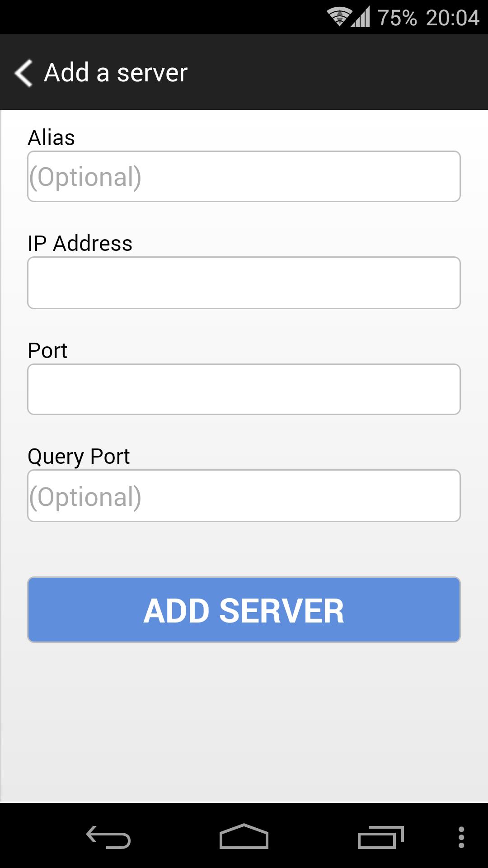Screen dimensions: 488x868
Task: Click the IP Address label text
Action: [x=80, y=243]
